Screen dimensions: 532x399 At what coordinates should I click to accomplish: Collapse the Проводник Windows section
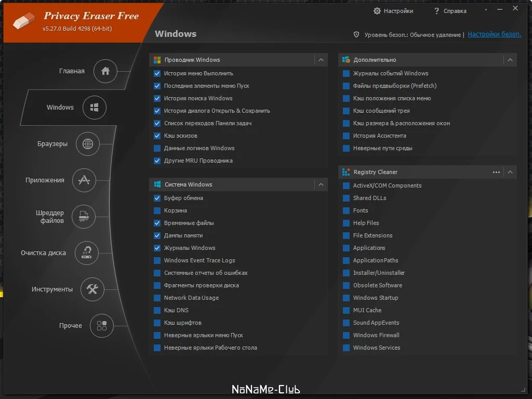pos(321,60)
